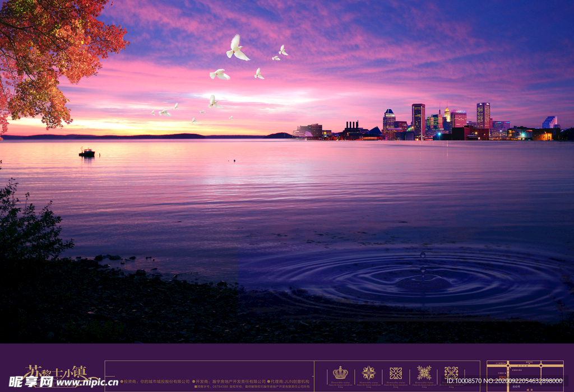This screenshot has height=392, width=574.
Task: Click the location map thumbnail
Action: (x=525, y=375)
